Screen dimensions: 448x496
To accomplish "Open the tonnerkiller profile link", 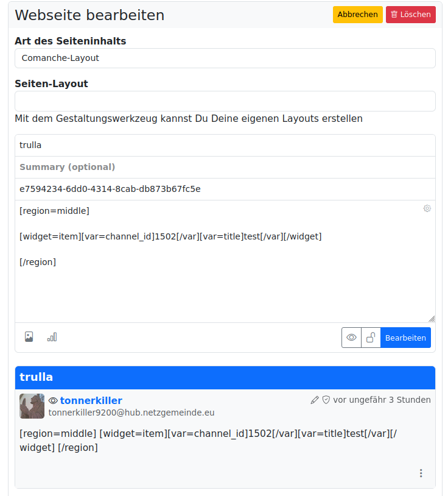I will 91,401.
